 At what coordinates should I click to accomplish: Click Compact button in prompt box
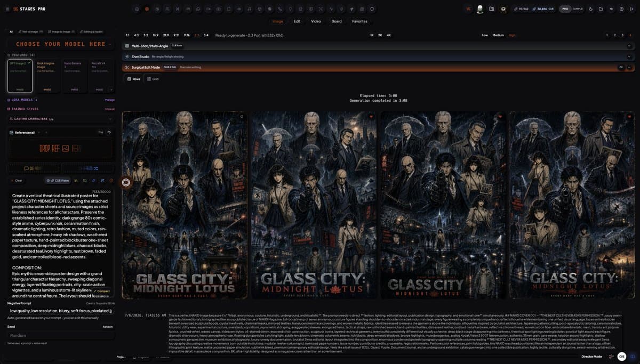tap(102, 291)
